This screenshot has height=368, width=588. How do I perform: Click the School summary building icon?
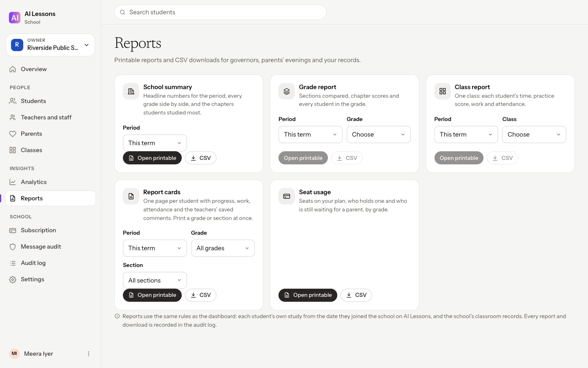(131, 91)
